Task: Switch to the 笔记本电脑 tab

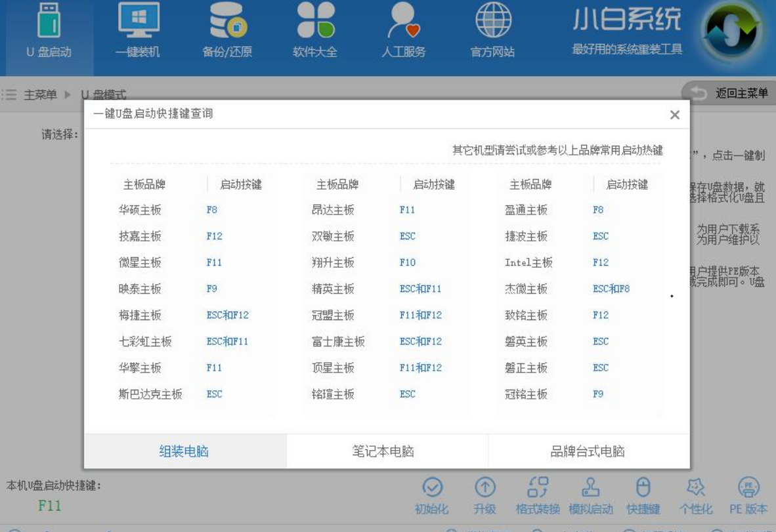Action: (x=383, y=451)
